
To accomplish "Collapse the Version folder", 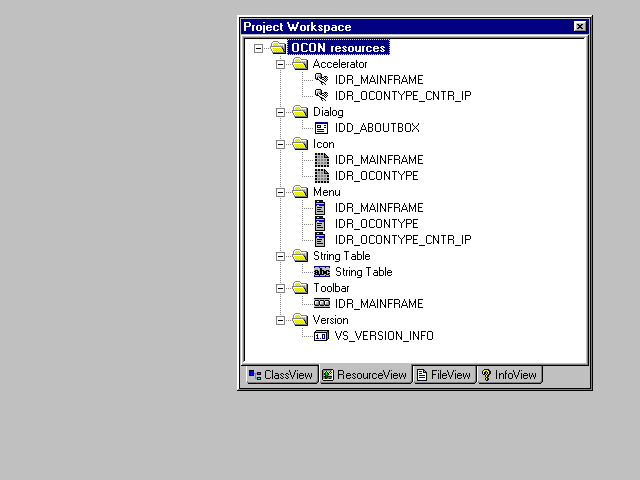I will (281, 320).
